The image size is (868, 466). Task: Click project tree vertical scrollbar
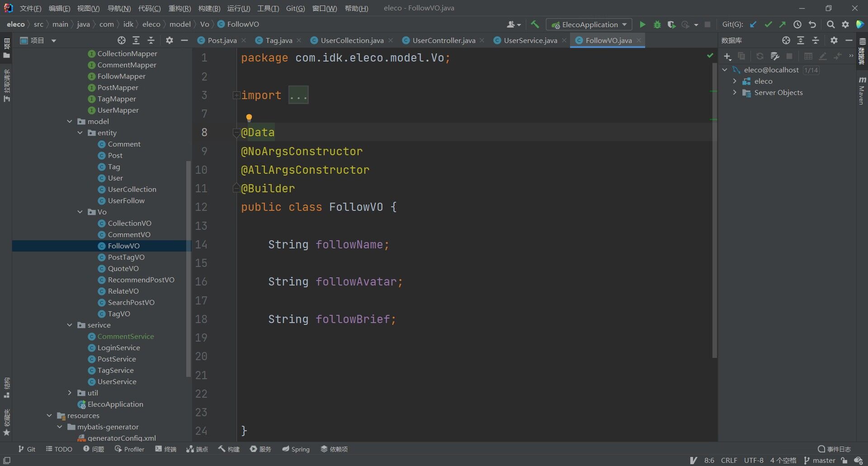[x=189, y=269]
